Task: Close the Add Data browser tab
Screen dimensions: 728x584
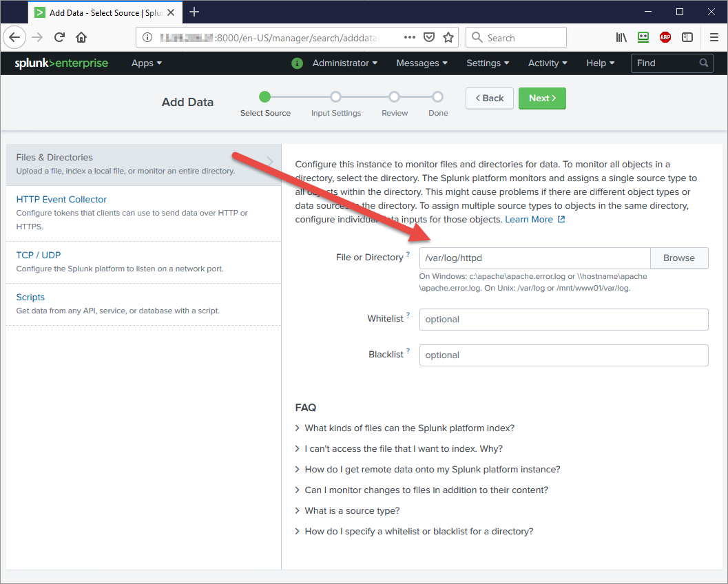Action: click(x=171, y=12)
